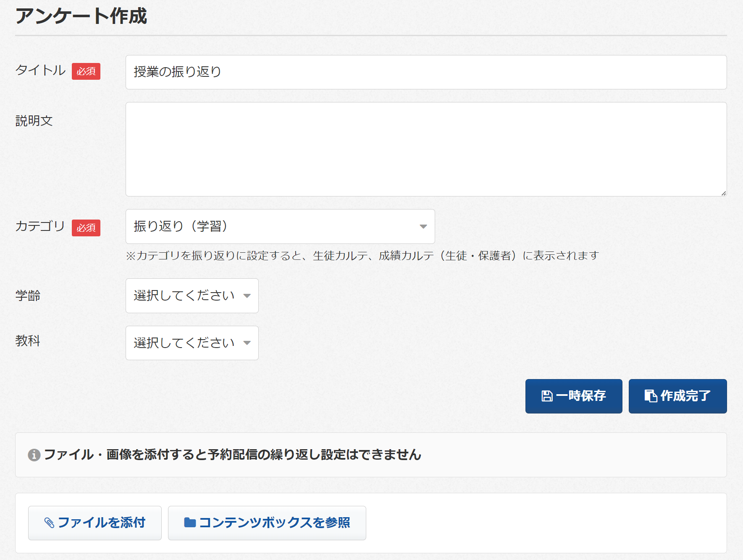Click the ファイルを添付 button

(95, 523)
